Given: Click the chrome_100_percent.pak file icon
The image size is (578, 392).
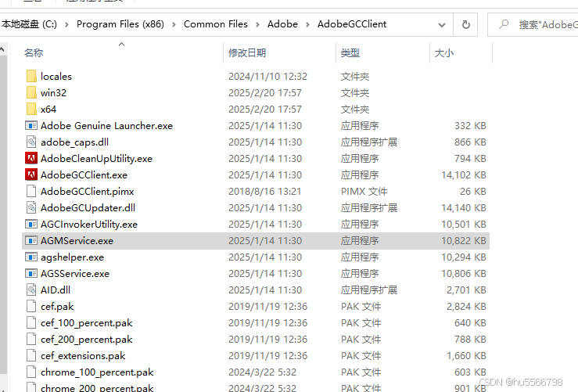Looking at the screenshot, I should (31, 372).
